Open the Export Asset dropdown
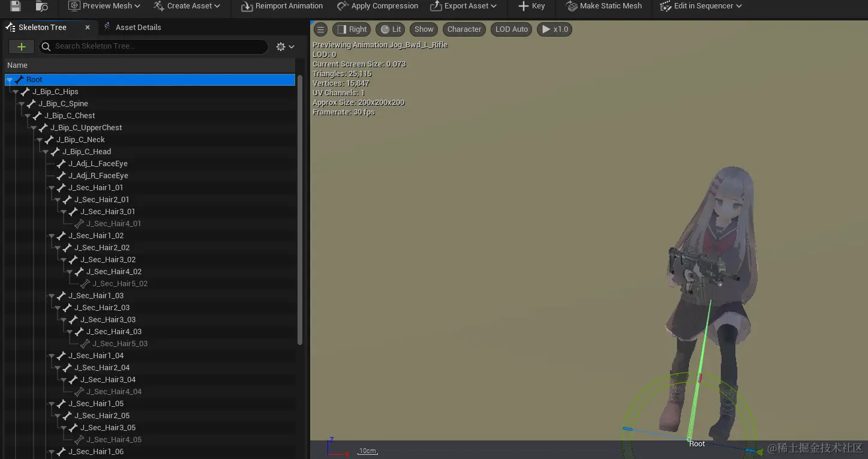This screenshot has width=868, height=459. 464,6
